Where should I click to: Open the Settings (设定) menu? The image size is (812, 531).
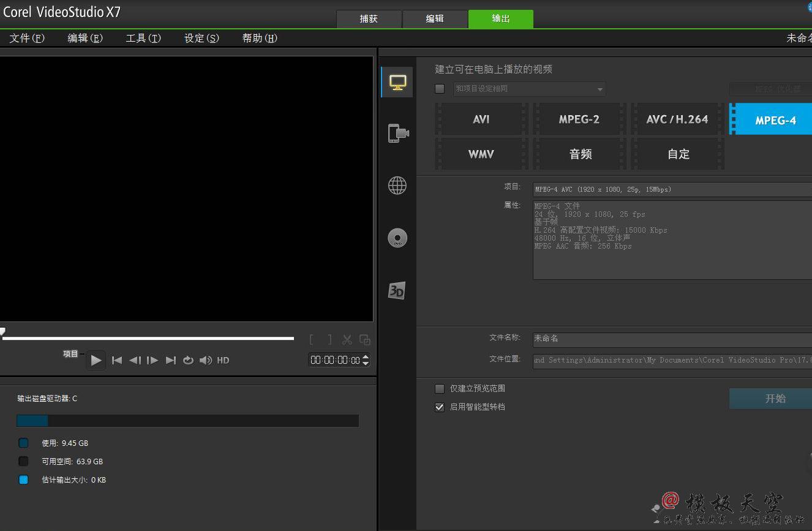point(201,38)
